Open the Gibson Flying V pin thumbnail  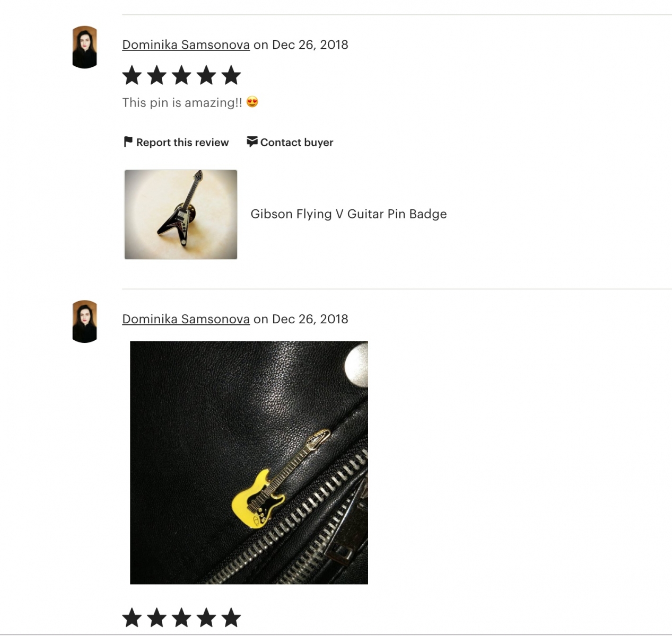pos(181,215)
